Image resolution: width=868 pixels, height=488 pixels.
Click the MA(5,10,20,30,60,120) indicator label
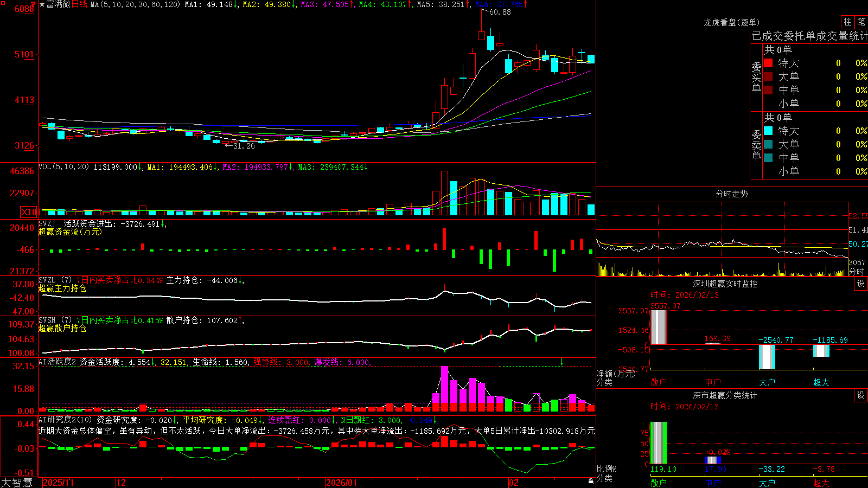click(x=136, y=4)
